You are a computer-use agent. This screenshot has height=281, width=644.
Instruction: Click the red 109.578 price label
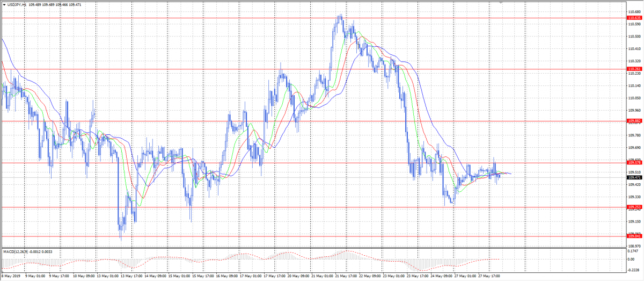pos(635,162)
